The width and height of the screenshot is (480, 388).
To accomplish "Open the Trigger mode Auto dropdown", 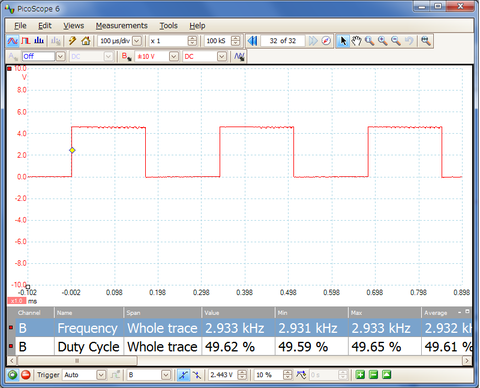I will coord(101,375).
